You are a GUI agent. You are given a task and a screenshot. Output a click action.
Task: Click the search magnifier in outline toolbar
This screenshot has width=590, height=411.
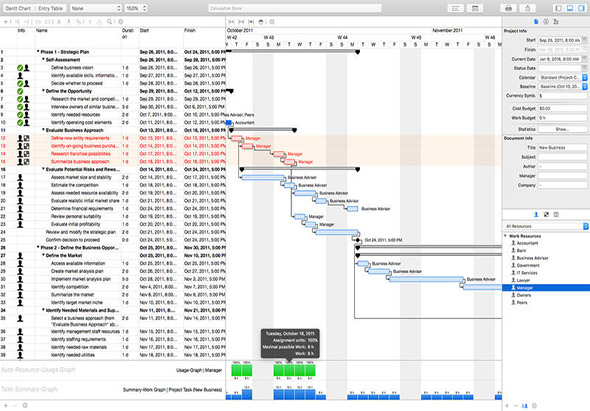tap(109, 22)
